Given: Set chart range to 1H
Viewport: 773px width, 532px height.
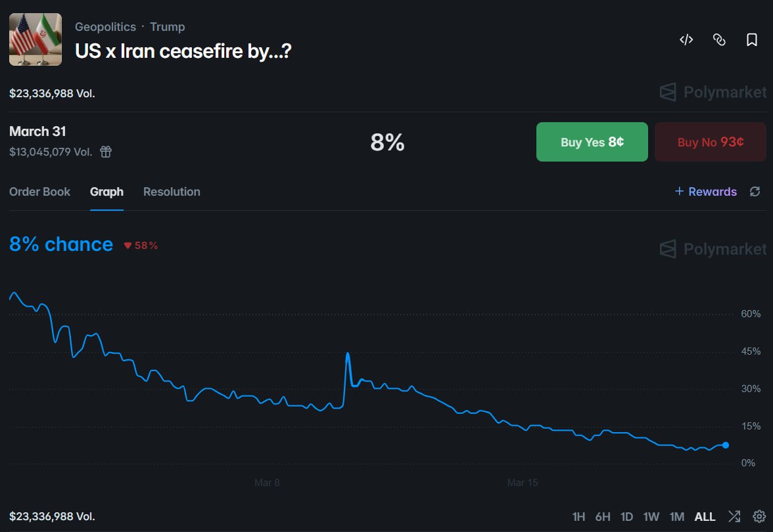Looking at the screenshot, I should point(578,516).
